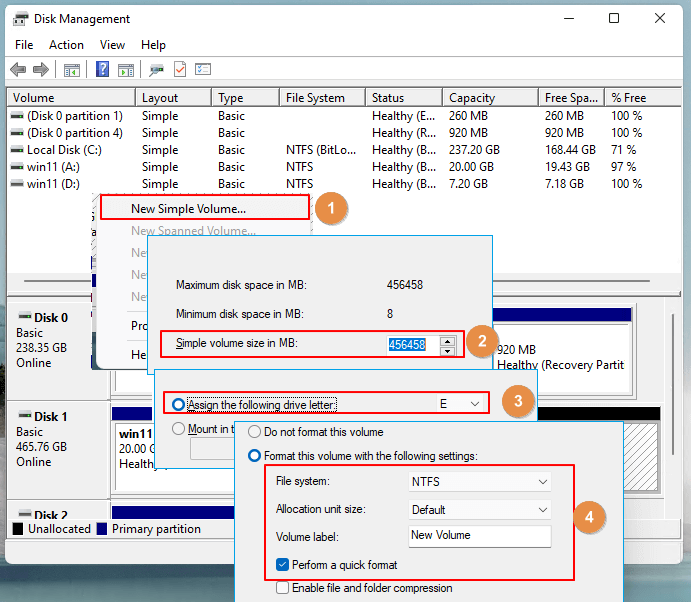Click the checklist settings toolbar icon
691x602 pixels.
[x=203, y=70]
